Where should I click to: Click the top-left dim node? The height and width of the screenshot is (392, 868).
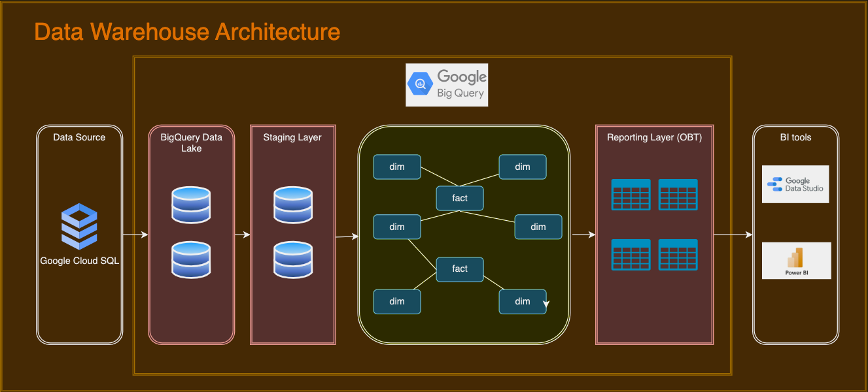pyautogui.click(x=397, y=167)
